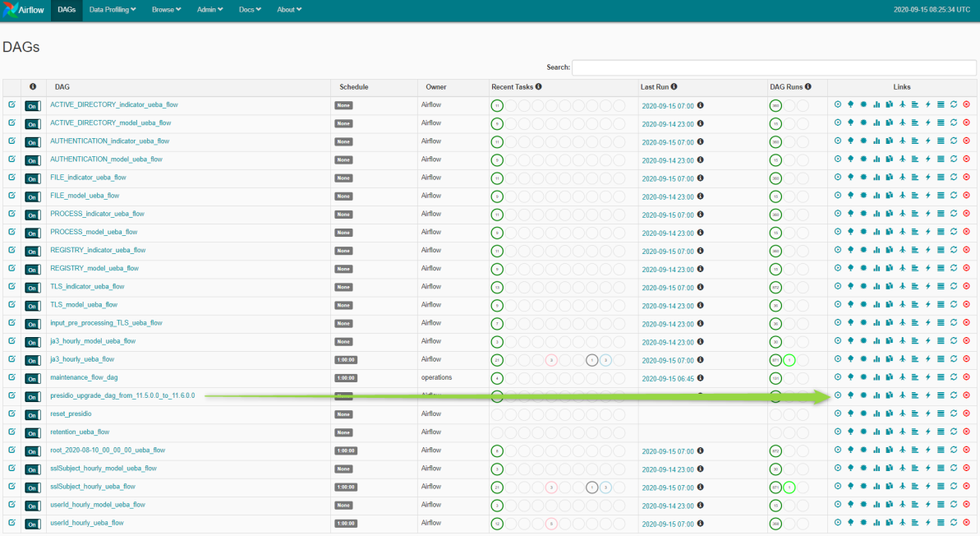Delete the reset_presidio DAG
980x536 pixels.
click(966, 414)
